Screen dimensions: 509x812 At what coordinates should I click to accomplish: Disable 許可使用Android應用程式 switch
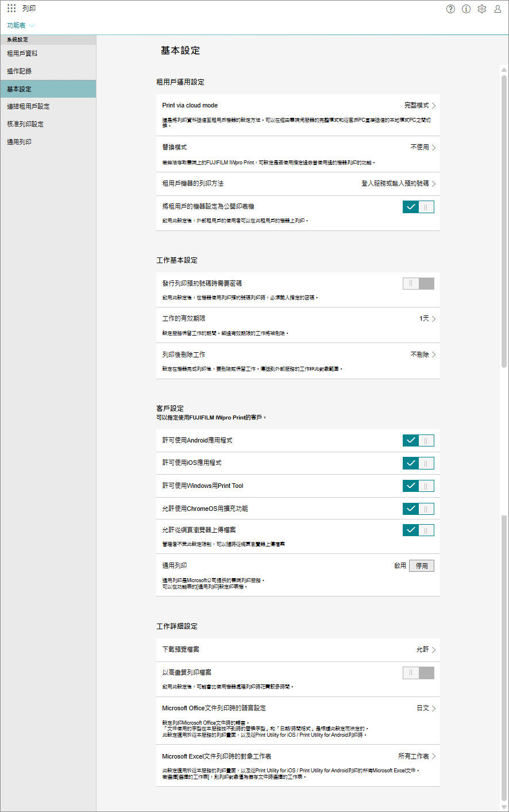point(418,441)
